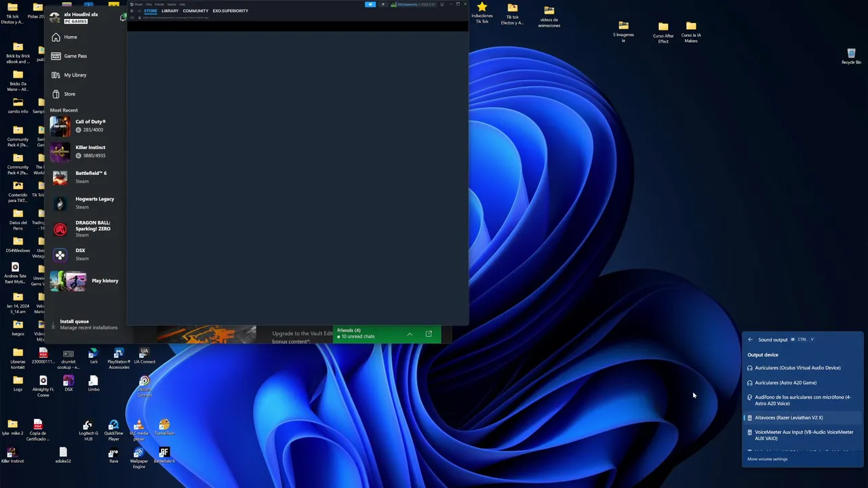Pop out Friends chat window icon
Screen dimensions: 868x488
(x=429, y=334)
